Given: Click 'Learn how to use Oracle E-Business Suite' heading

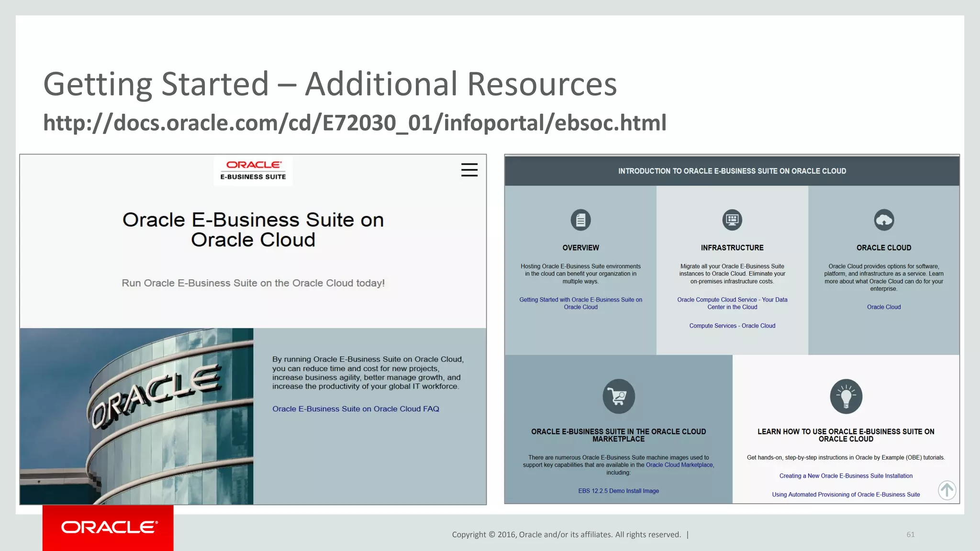Looking at the screenshot, I should [x=846, y=435].
